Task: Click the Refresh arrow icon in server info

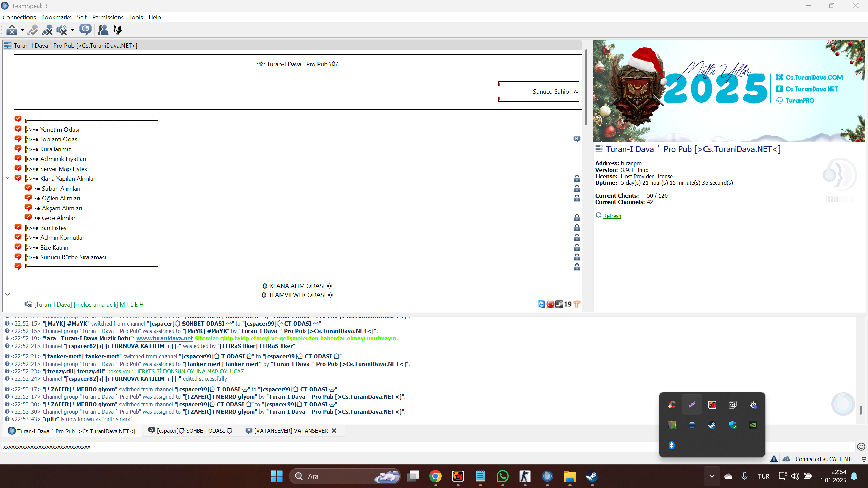Action: pos(598,215)
